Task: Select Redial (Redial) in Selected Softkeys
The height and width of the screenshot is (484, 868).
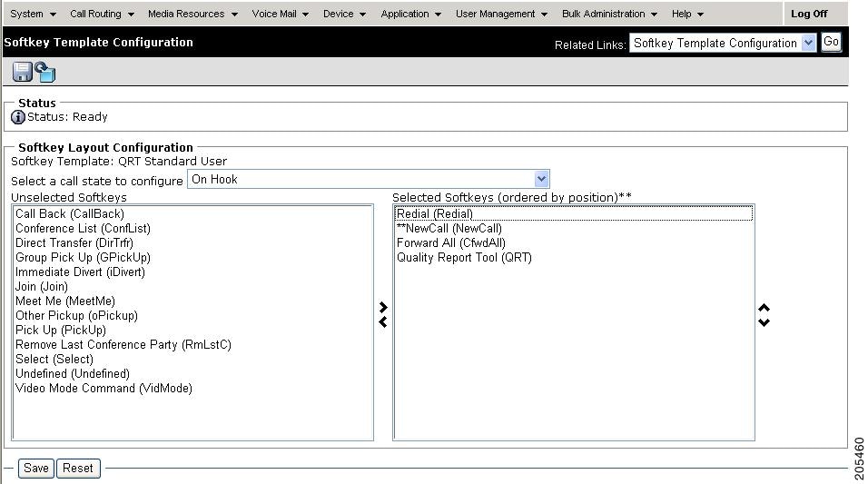Action: pyautogui.click(x=574, y=213)
